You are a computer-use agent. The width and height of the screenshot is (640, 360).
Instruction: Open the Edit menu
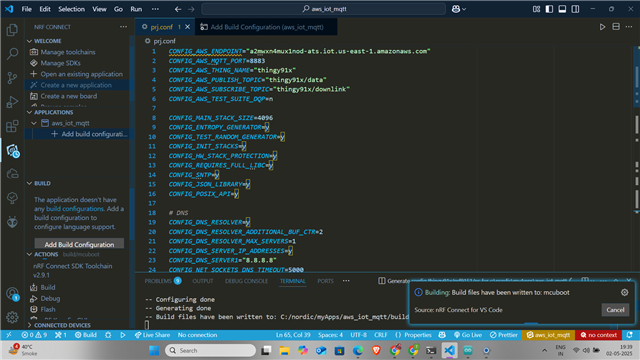45,9
